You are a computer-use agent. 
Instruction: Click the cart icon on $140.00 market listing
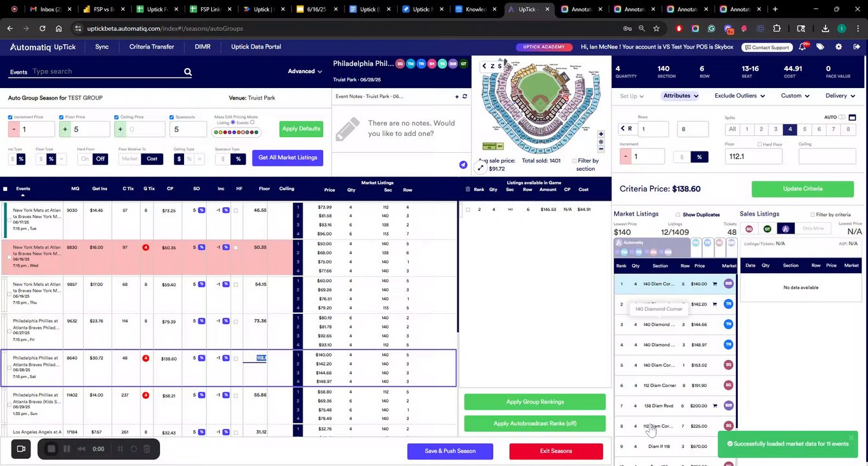715,283
